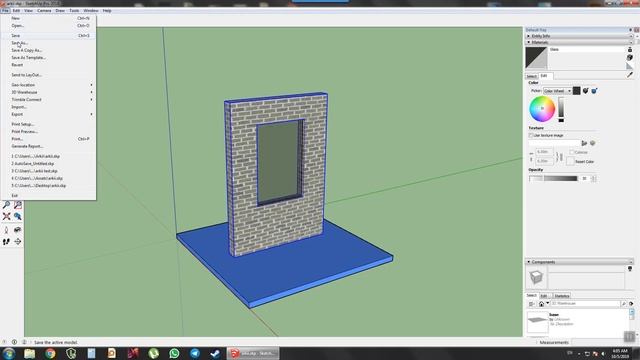The height and width of the screenshot is (360, 640).
Task: Click the SketchUp taskbar button
Action: click(253, 353)
